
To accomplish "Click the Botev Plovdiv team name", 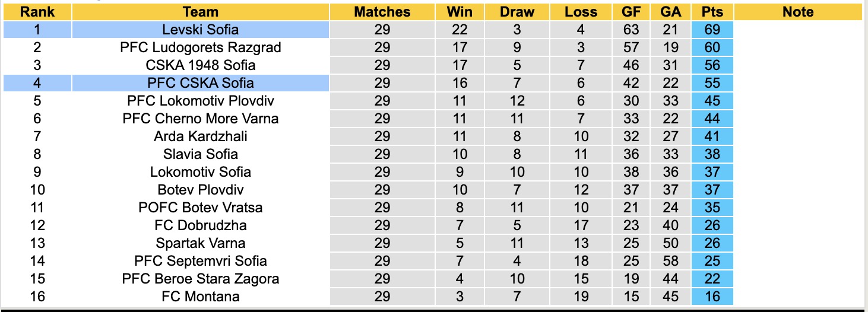I will (x=201, y=190).
